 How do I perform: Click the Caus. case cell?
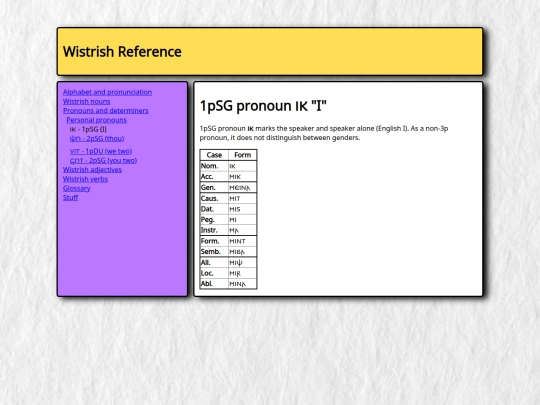[214, 198]
